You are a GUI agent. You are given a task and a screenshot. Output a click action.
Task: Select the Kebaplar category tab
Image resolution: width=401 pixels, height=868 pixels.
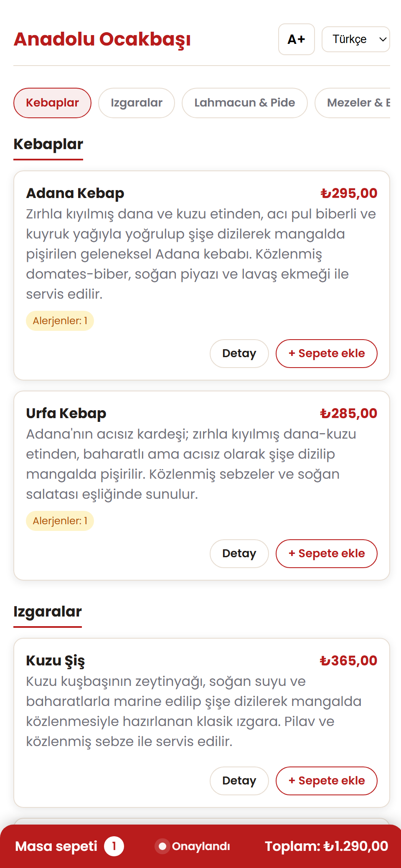click(52, 103)
